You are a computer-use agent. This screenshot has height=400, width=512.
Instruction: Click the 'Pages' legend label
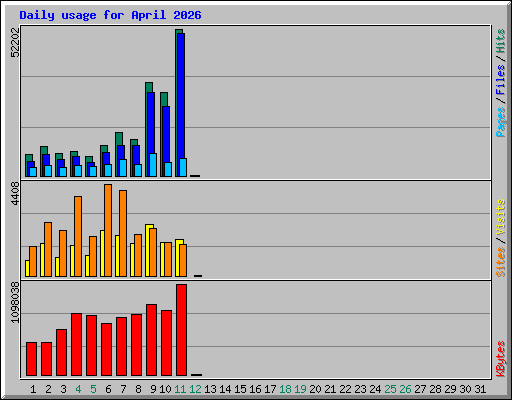click(500, 122)
